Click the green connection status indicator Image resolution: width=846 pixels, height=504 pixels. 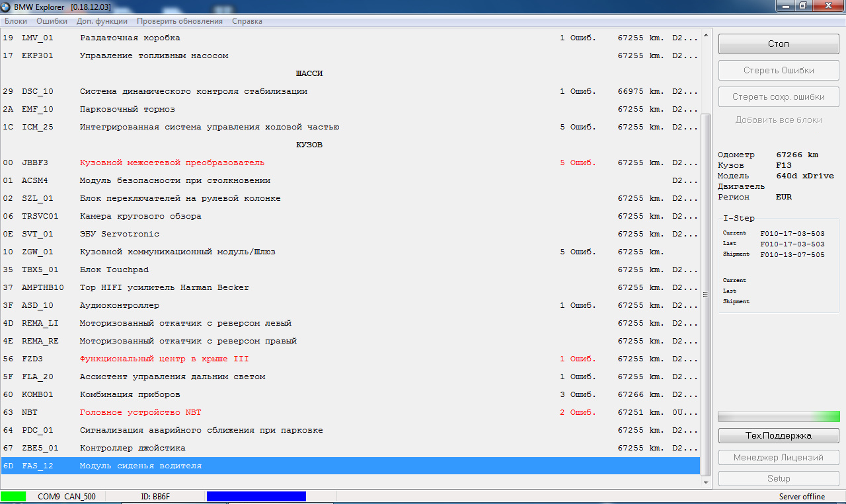[x=13, y=496]
